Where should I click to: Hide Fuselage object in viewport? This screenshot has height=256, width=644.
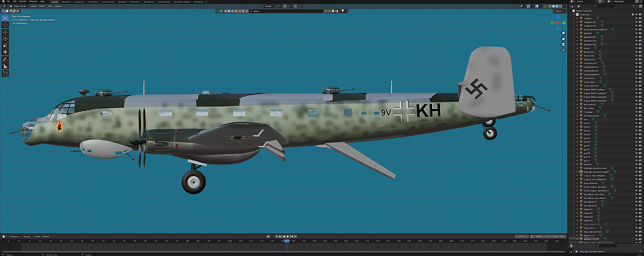[x=636, y=112]
